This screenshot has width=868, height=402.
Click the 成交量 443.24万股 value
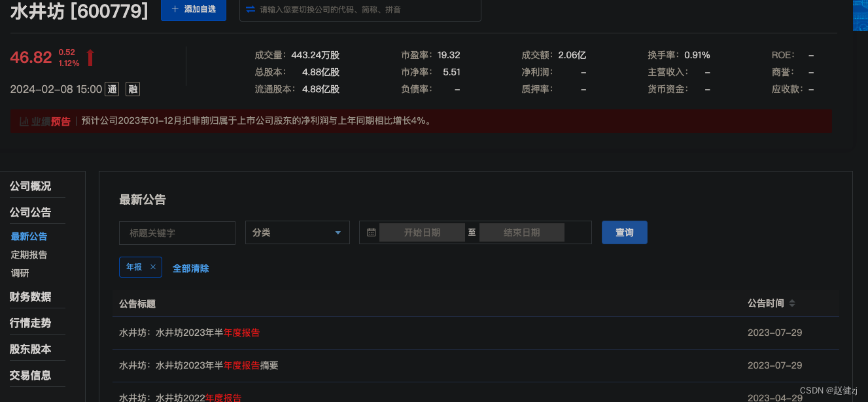coord(315,55)
